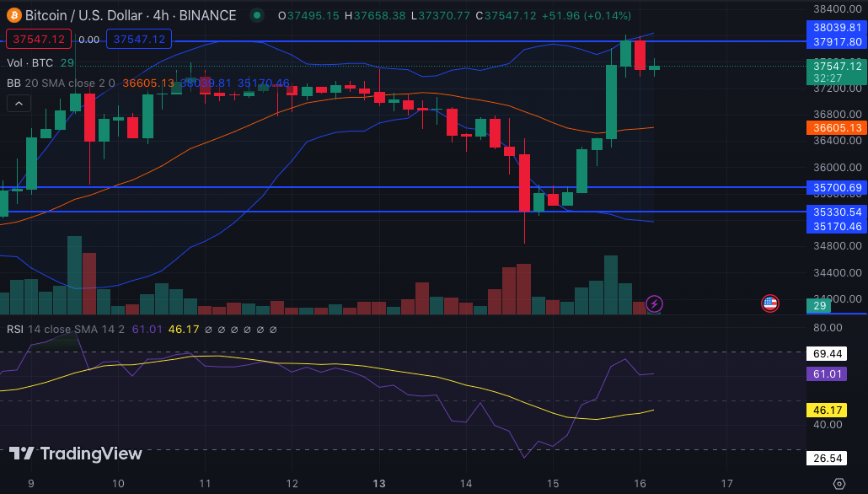Click the green volume label 29 on axis

coord(819,306)
